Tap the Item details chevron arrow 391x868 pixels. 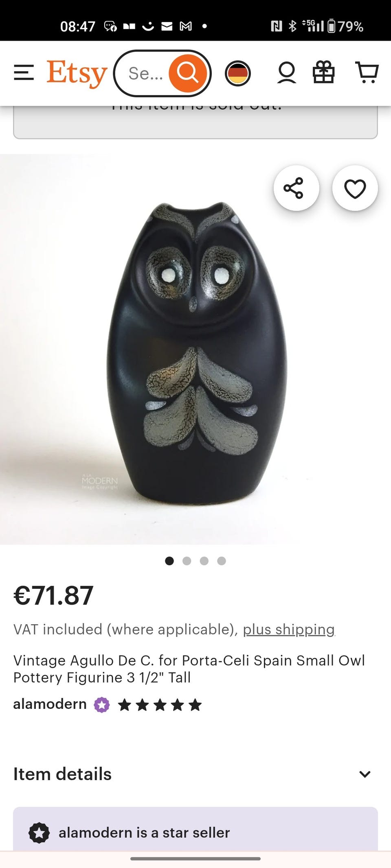click(x=365, y=774)
